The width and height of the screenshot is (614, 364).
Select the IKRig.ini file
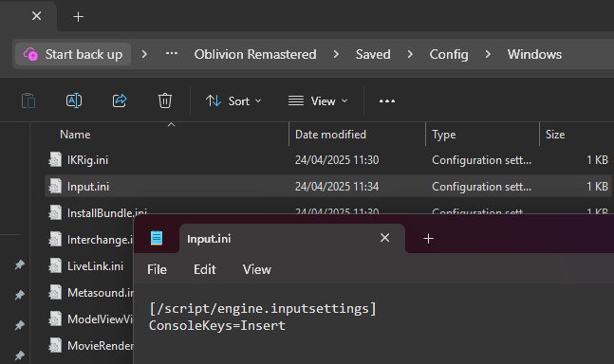(x=87, y=160)
